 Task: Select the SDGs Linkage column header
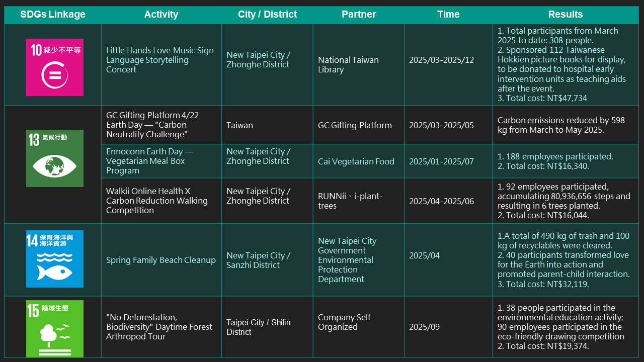pos(53,14)
